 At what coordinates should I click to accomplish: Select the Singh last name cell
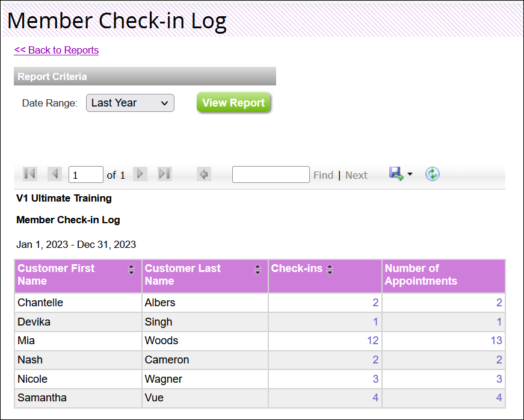pyautogui.click(x=205, y=322)
